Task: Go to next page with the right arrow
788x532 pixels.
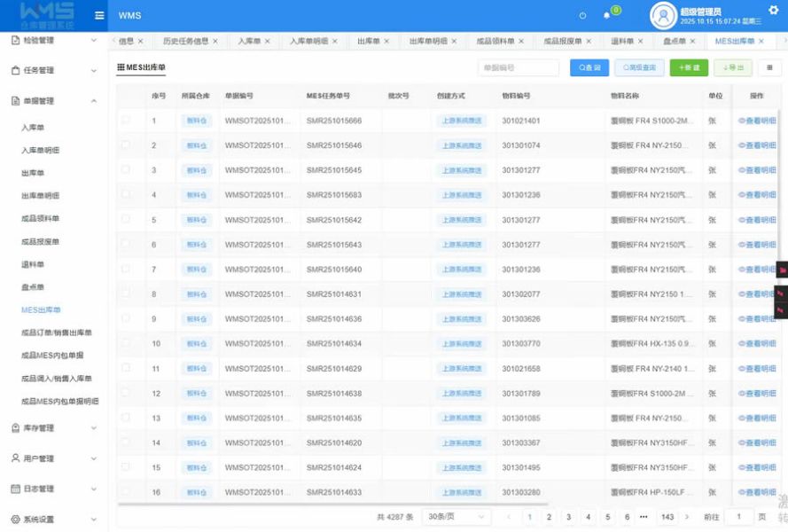Action: point(687,516)
